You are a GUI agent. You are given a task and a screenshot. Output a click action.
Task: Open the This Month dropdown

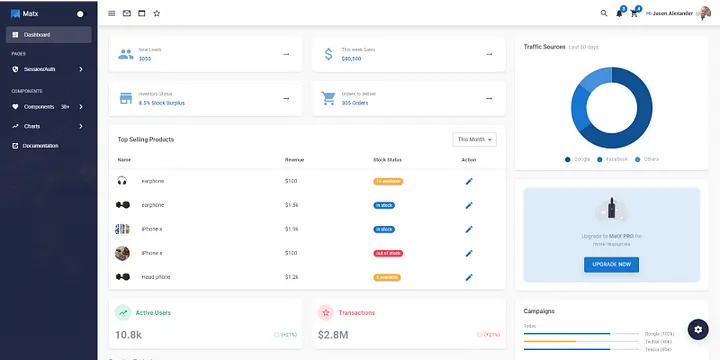click(x=474, y=139)
